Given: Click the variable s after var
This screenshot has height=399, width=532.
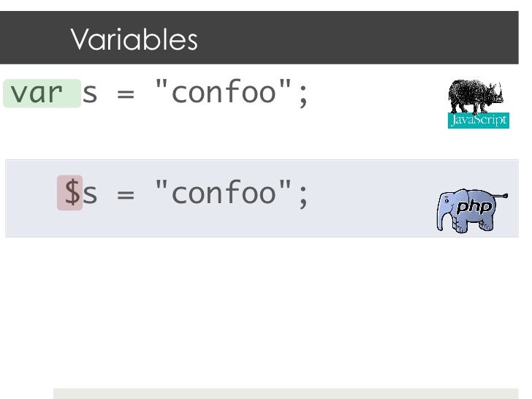Looking at the screenshot, I should click(x=90, y=94).
